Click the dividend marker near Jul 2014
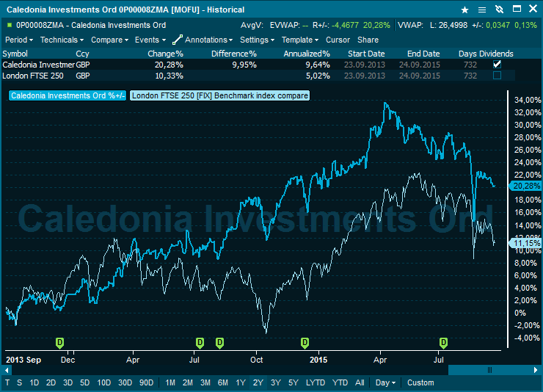 tap(200, 343)
